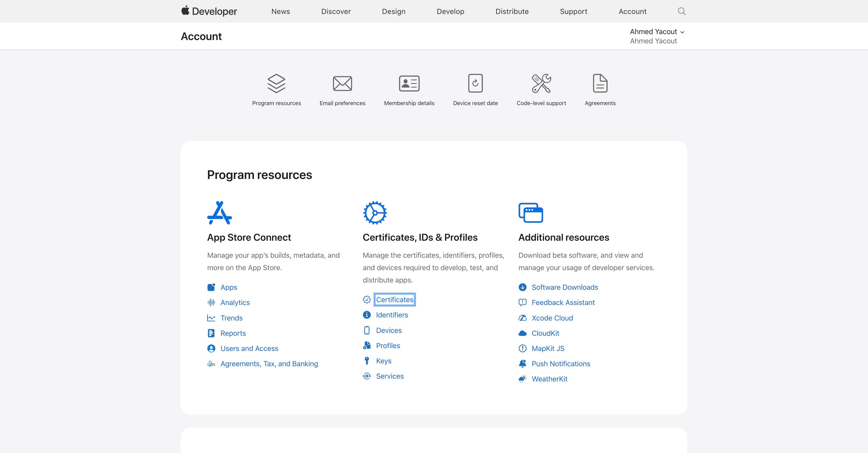Open the Keys link
The width and height of the screenshot is (868, 453).
click(x=383, y=361)
